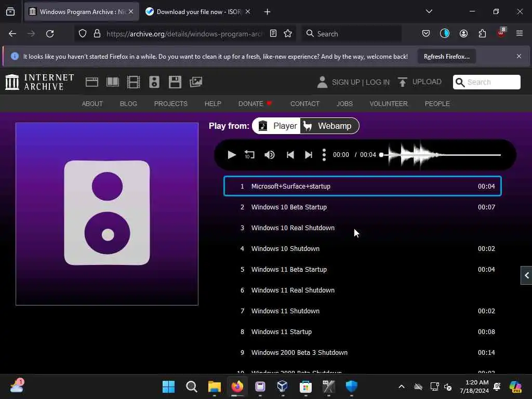This screenshot has width=532, height=399.
Task: Select track Windows 10 Real Shutdown
Action: [x=362, y=228]
